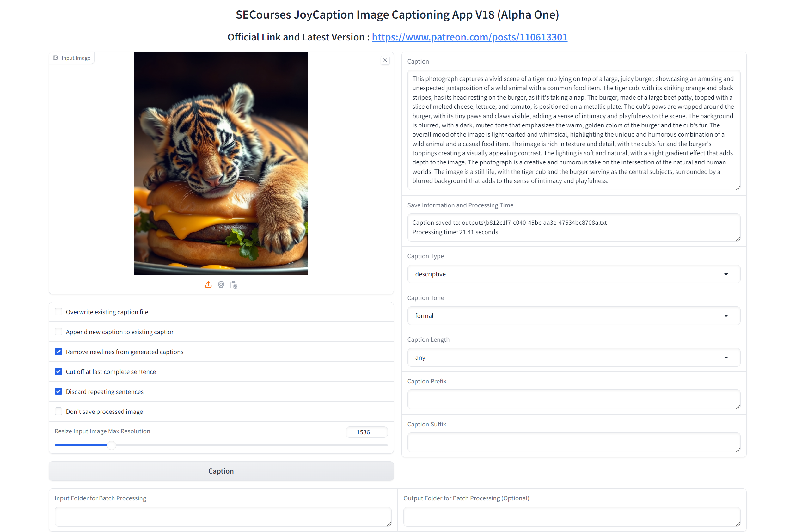Screen dimensions: 808x532
Task: Uncheck Discard repeating sentences
Action: pyautogui.click(x=58, y=391)
